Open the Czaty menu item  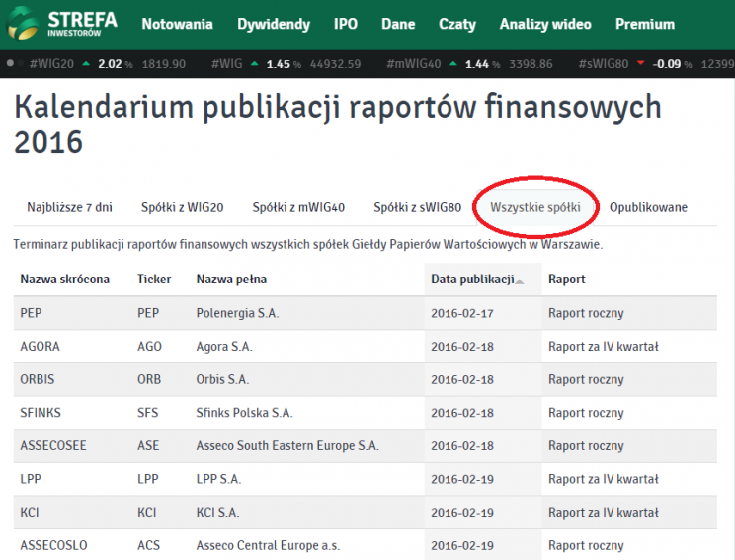click(x=457, y=24)
